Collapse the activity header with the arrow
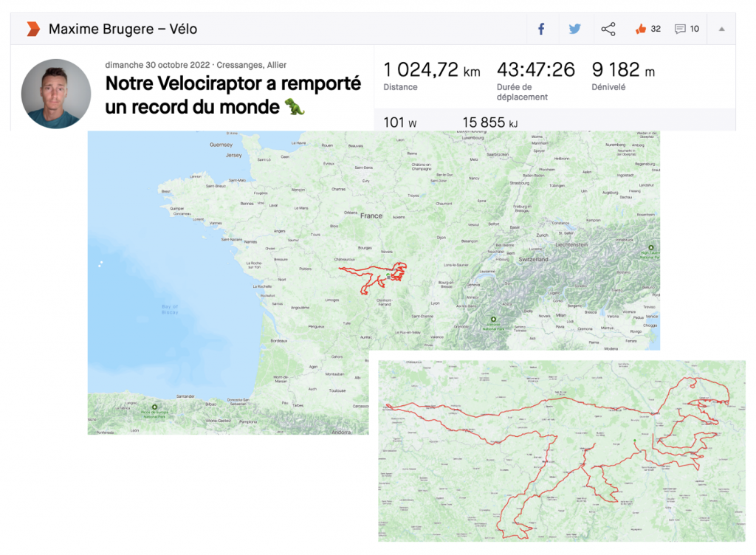756x555 pixels. pos(722,29)
